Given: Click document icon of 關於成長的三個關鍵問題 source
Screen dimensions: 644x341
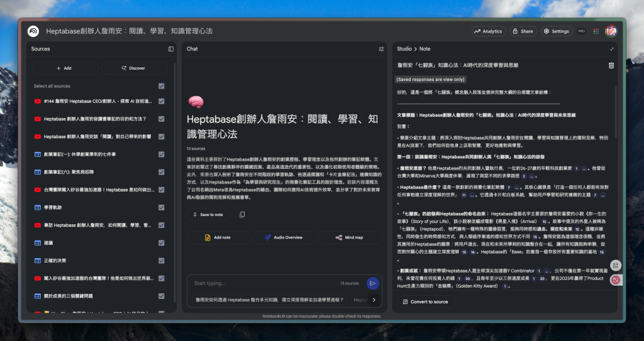Looking at the screenshot, I should point(37,296).
